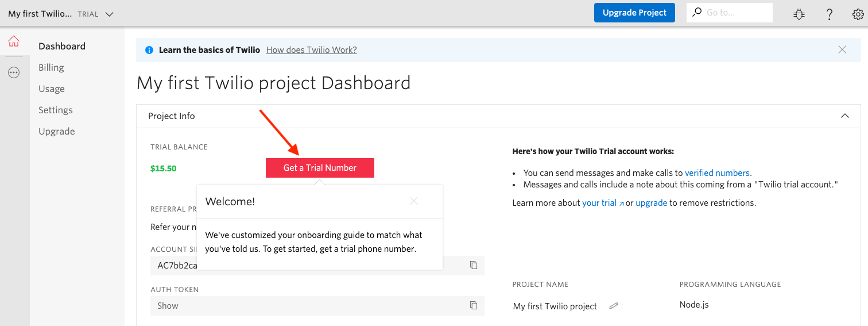Screen dimensions: 868x326
Task: Close the Welcome popup
Action: click(414, 201)
